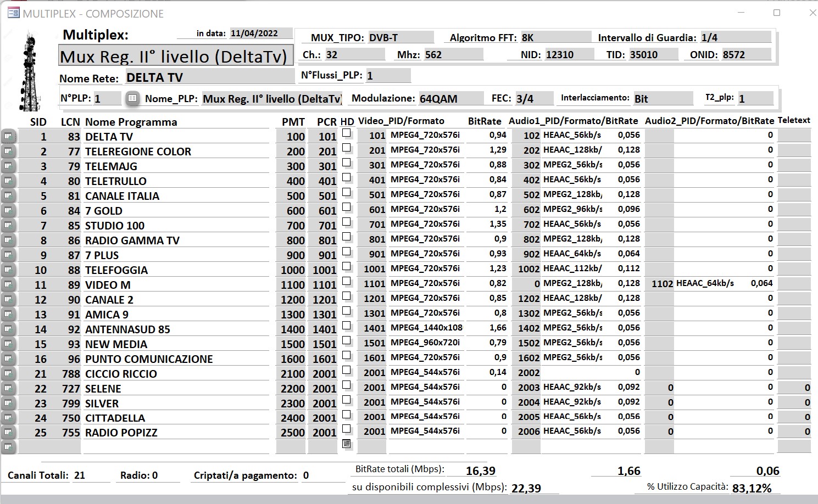The width and height of the screenshot is (818, 504).
Task: Check the HD box for 7 GOLD
Action: [346, 207]
